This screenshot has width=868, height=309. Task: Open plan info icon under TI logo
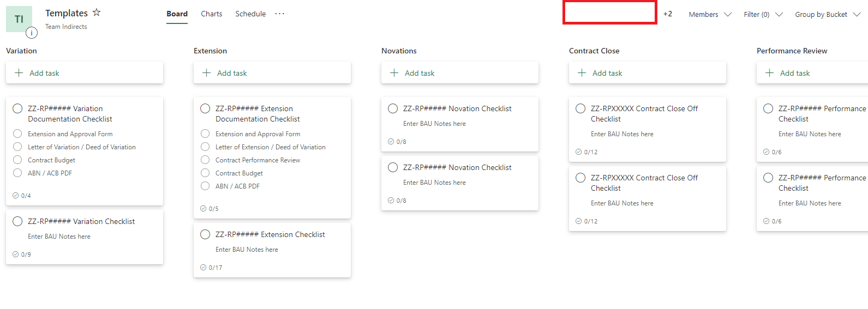(x=32, y=33)
